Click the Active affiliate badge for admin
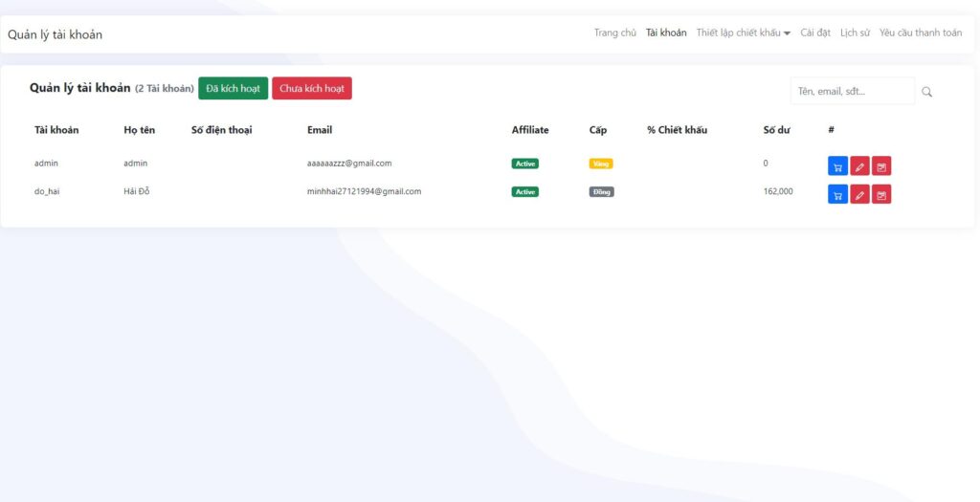The width and height of the screenshot is (980, 502). (524, 164)
